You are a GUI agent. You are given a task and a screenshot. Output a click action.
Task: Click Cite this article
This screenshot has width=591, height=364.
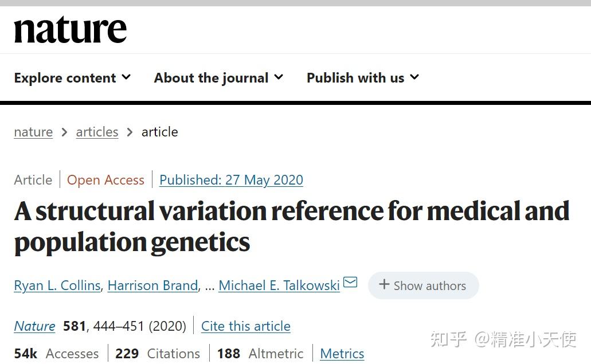click(245, 326)
